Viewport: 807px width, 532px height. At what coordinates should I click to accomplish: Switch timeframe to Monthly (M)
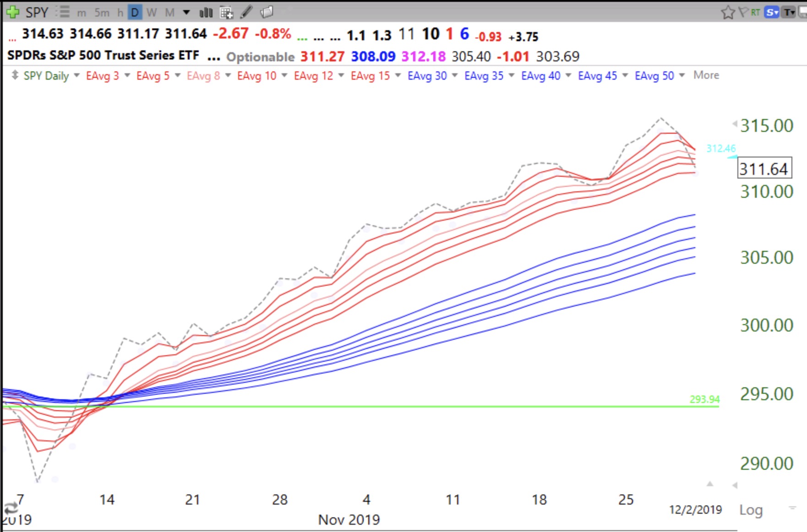pos(169,12)
